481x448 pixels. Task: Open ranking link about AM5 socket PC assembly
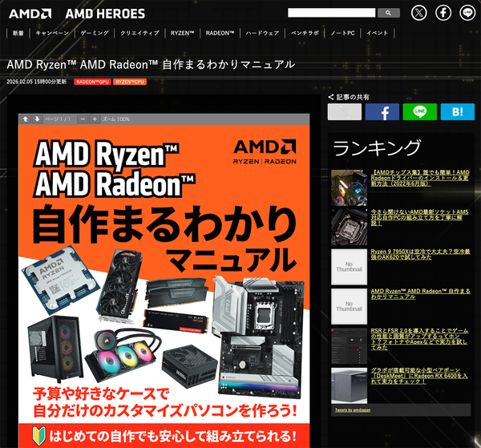point(419,217)
